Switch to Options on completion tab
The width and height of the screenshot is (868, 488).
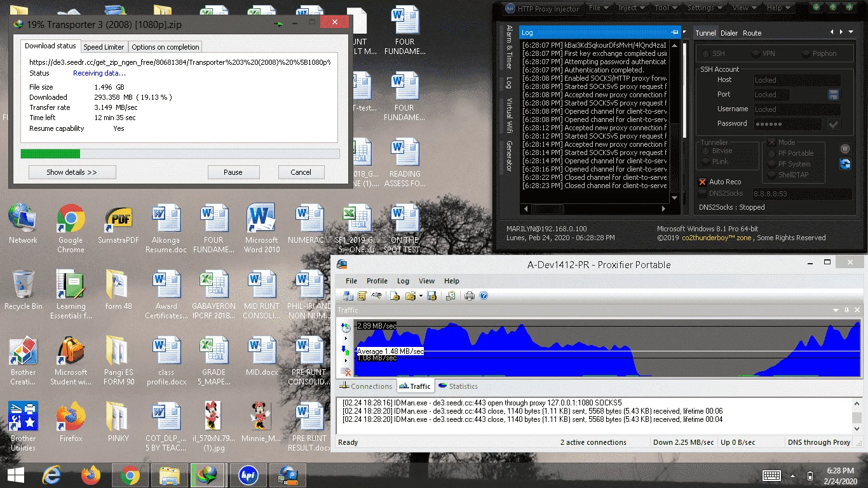point(165,47)
